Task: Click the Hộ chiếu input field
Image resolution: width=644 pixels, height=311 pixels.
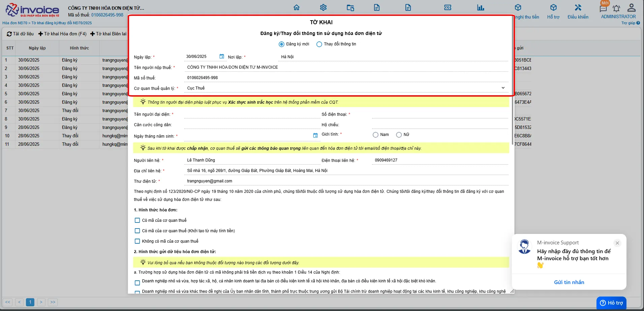Action: [440, 125]
